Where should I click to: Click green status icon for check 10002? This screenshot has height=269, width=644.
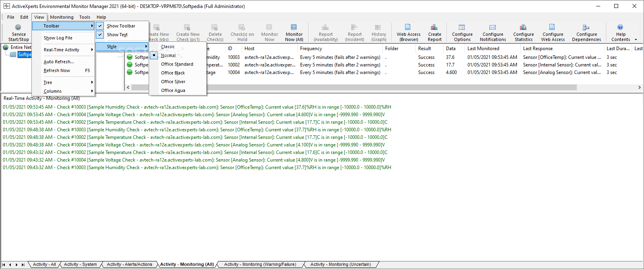tap(130, 65)
